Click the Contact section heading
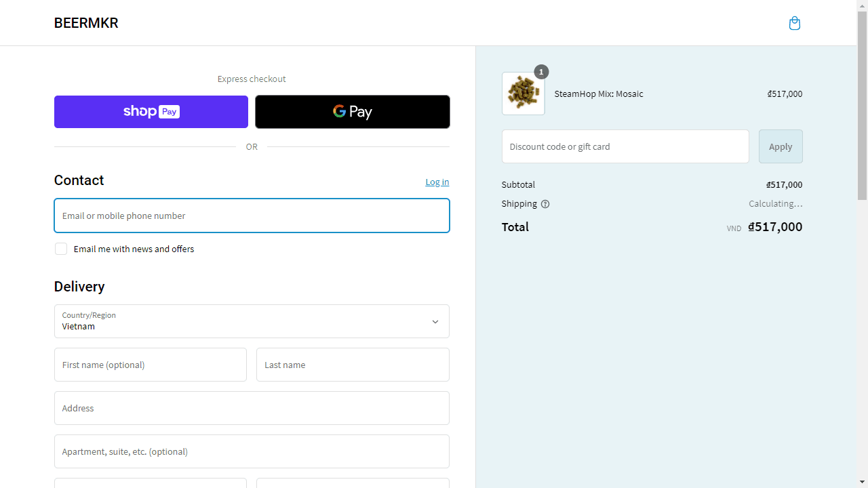868x488 pixels. [x=79, y=180]
